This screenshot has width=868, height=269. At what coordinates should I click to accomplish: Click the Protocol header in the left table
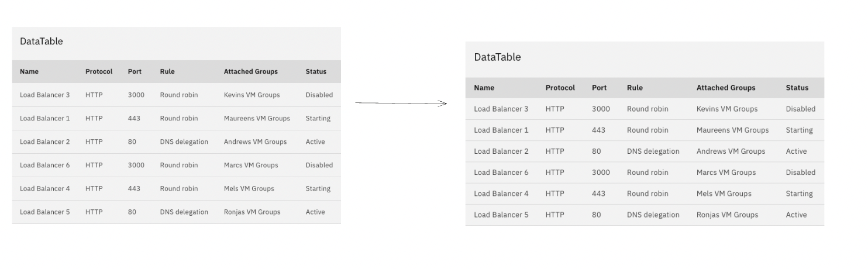[99, 71]
